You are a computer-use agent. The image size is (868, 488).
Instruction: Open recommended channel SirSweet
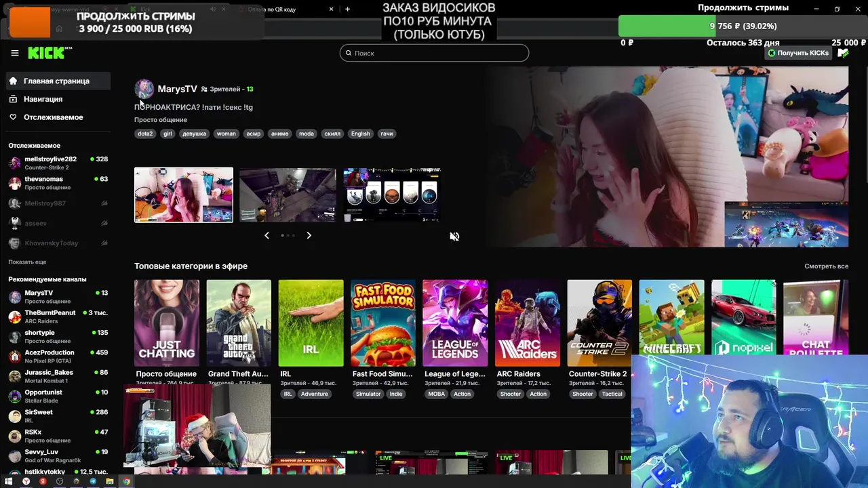(x=58, y=416)
